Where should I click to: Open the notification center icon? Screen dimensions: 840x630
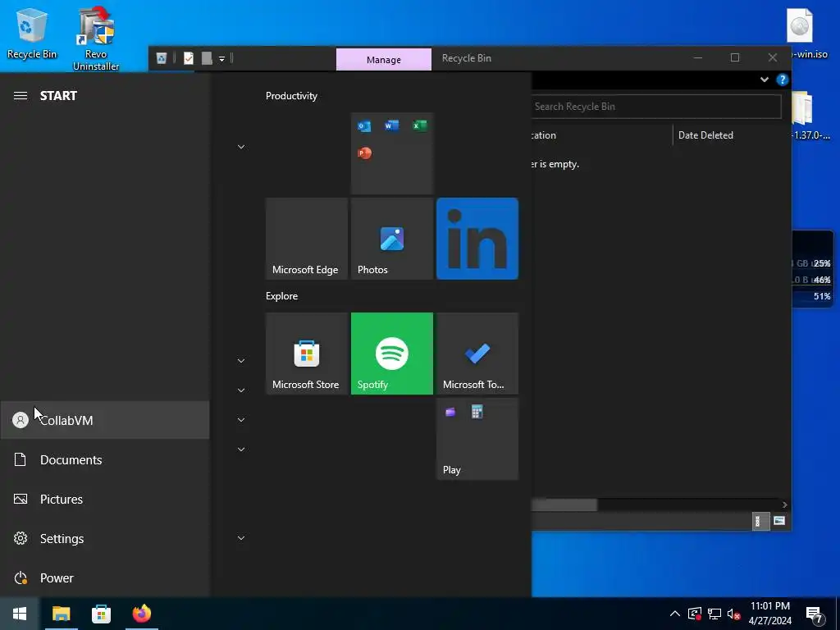click(x=815, y=615)
